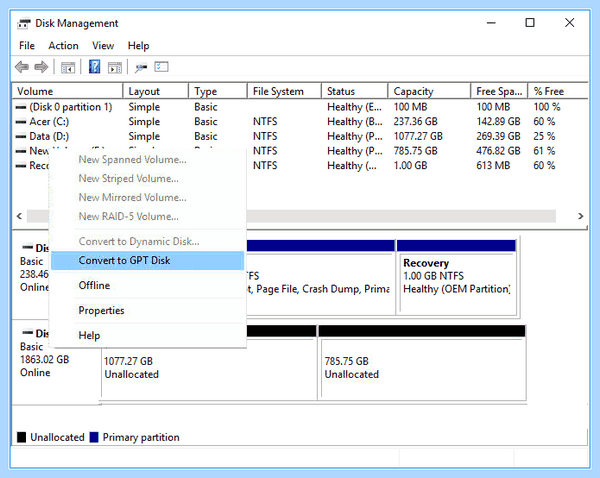The height and width of the screenshot is (478, 600).
Task: Click volume icon beside Data (D:)
Action: 21,137
